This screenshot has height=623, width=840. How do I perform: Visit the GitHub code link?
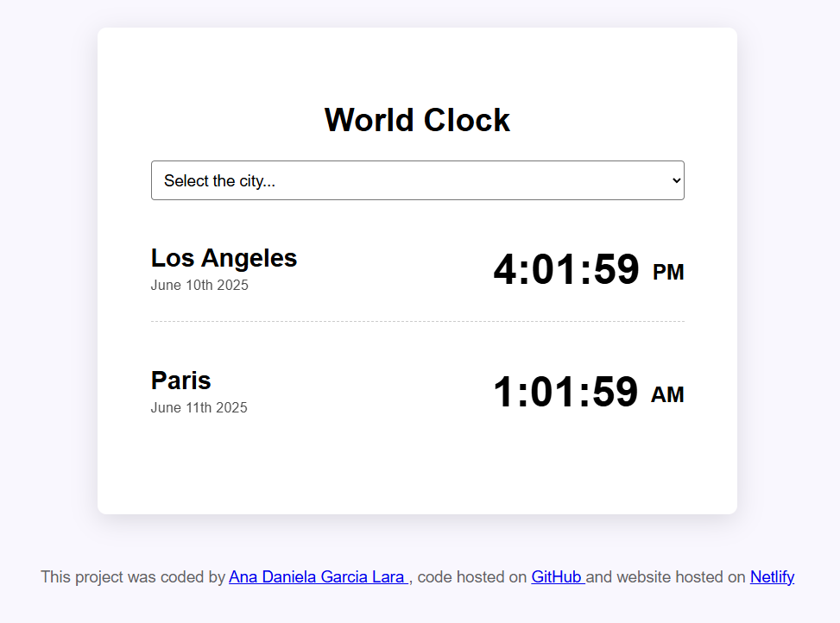click(x=556, y=576)
